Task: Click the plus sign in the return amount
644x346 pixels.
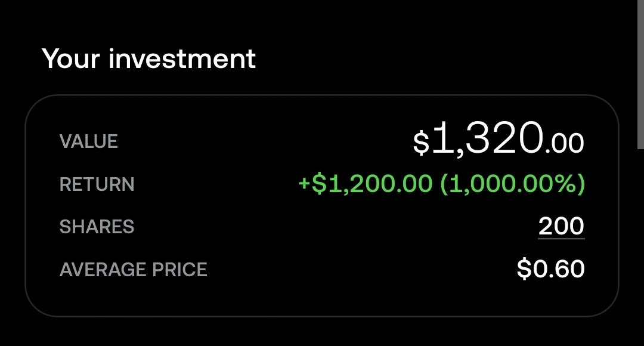Action: click(304, 184)
